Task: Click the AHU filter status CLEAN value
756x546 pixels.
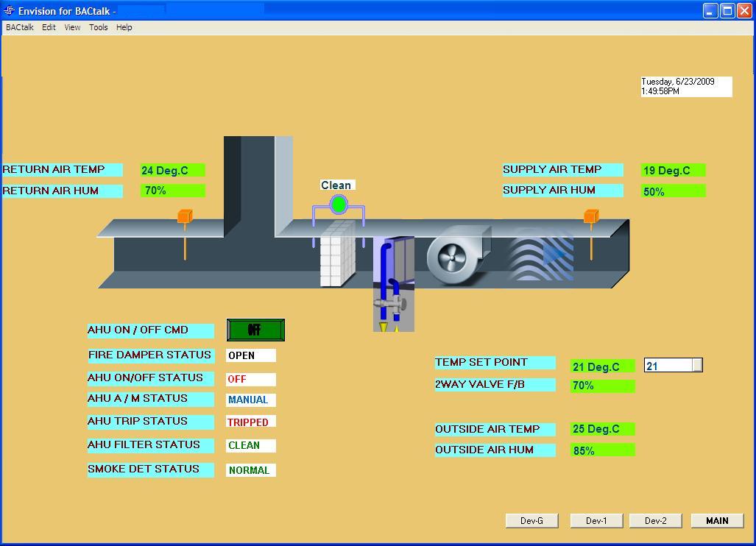Action: [251, 446]
